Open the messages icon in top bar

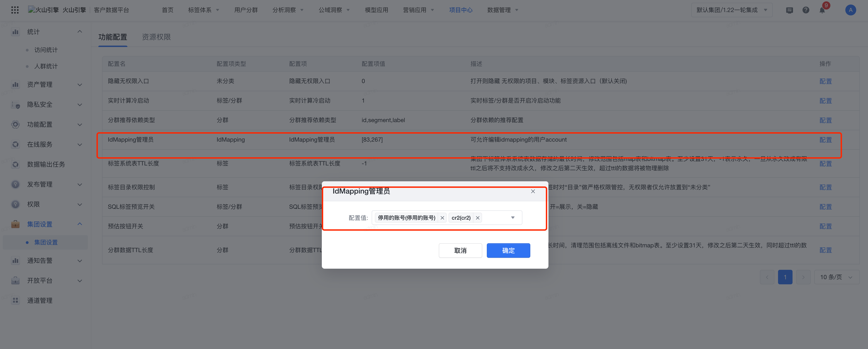pos(789,10)
